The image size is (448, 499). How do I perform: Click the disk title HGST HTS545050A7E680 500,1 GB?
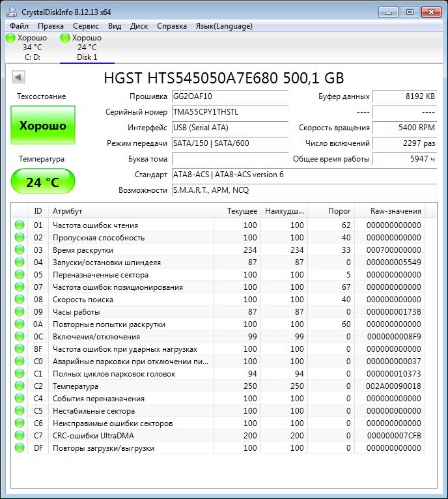[x=224, y=78]
